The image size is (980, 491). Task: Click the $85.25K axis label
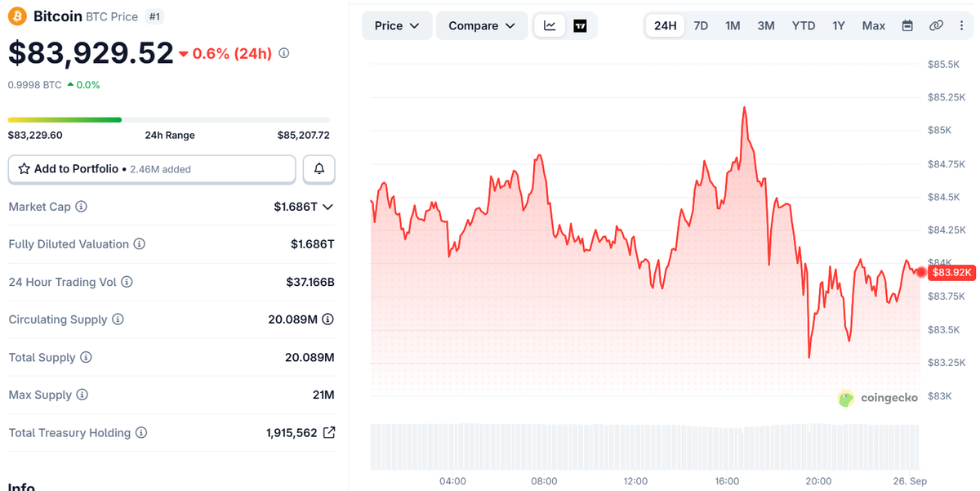946,97
